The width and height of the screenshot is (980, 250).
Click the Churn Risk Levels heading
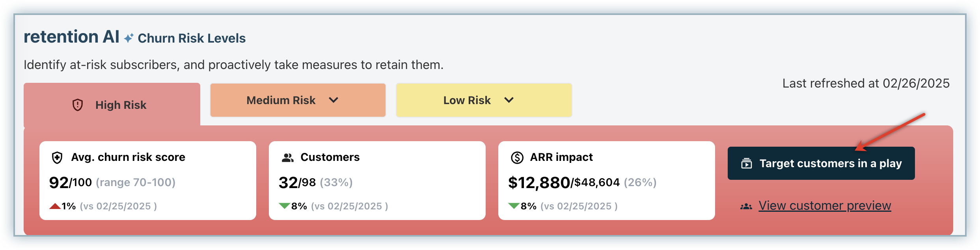[x=192, y=38]
